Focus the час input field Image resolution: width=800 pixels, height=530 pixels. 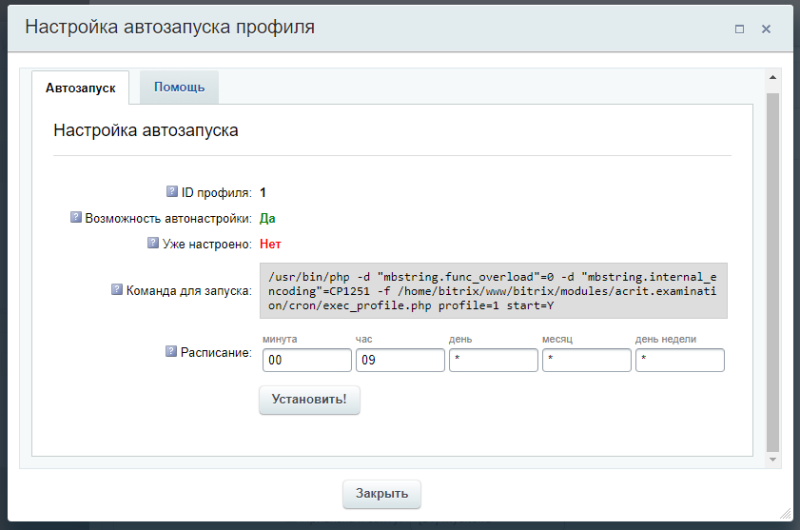(400, 359)
